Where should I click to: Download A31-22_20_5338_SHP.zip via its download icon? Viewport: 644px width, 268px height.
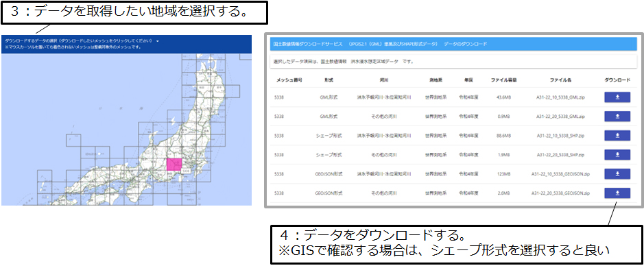point(617,154)
